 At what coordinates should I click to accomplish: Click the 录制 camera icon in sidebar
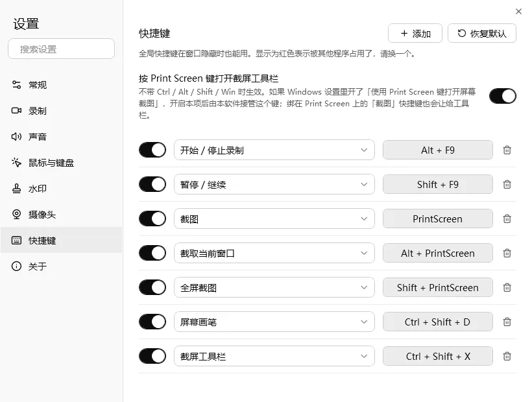[16, 110]
